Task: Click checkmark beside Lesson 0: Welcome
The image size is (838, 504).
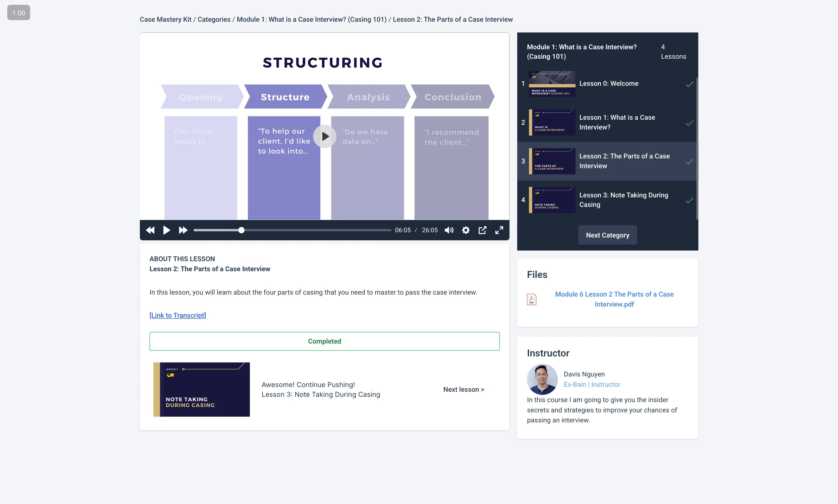Action: [689, 84]
